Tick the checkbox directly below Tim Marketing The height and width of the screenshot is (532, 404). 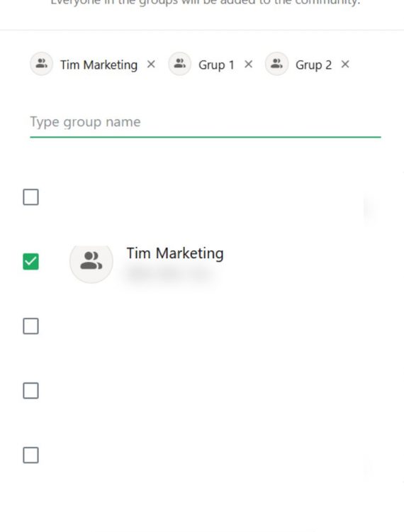click(x=31, y=326)
